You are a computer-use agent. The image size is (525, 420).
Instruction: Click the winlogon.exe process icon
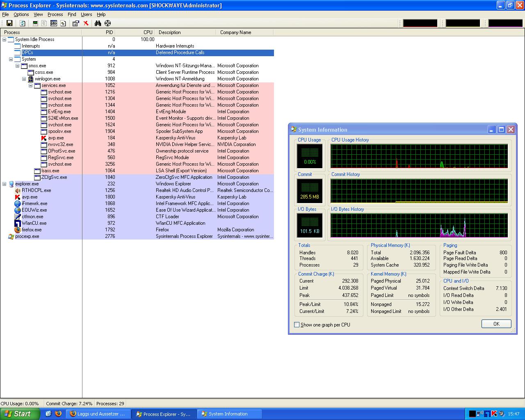click(x=31, y=79)
